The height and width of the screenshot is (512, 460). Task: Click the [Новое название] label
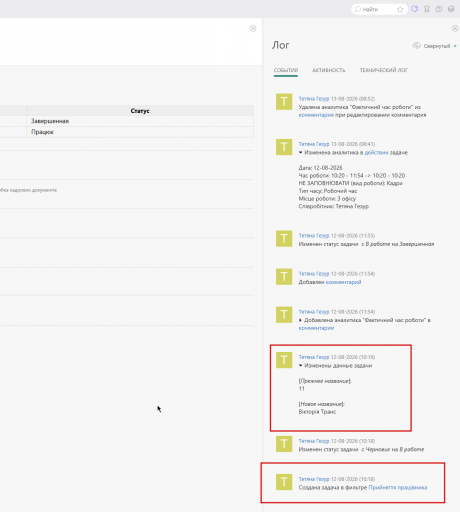[321, 404]
